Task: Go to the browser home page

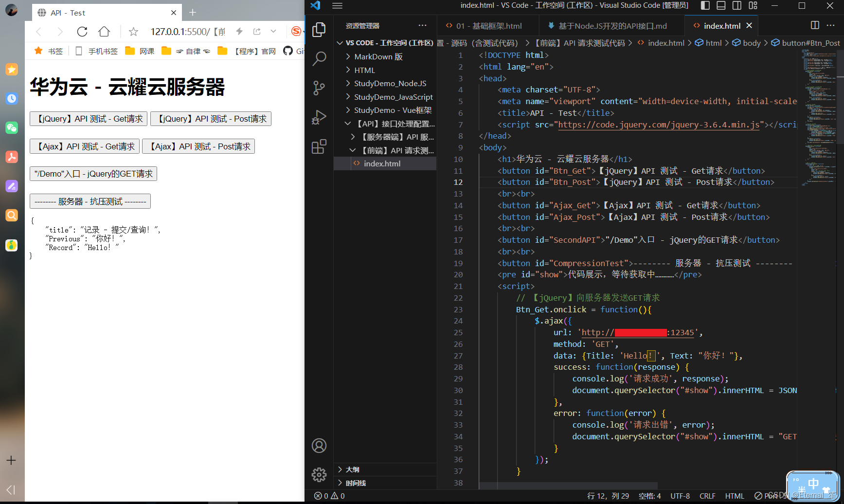Action: click(104, 32)
